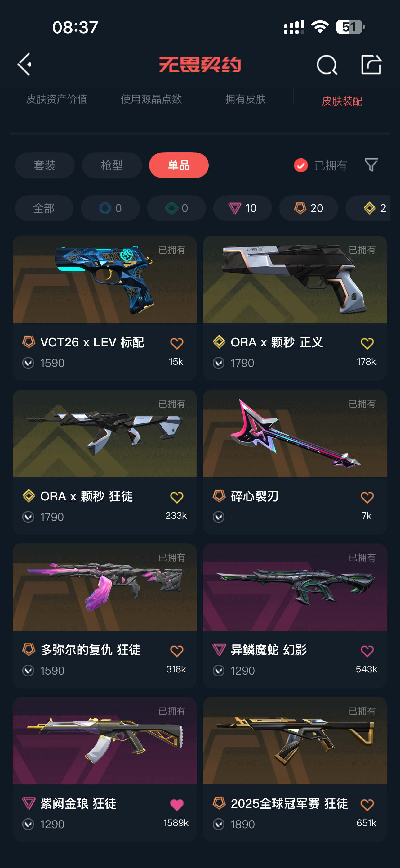Select the 枪型 category button
The height and width of the screenshot is (868, 400).
[x=112, y=165]
